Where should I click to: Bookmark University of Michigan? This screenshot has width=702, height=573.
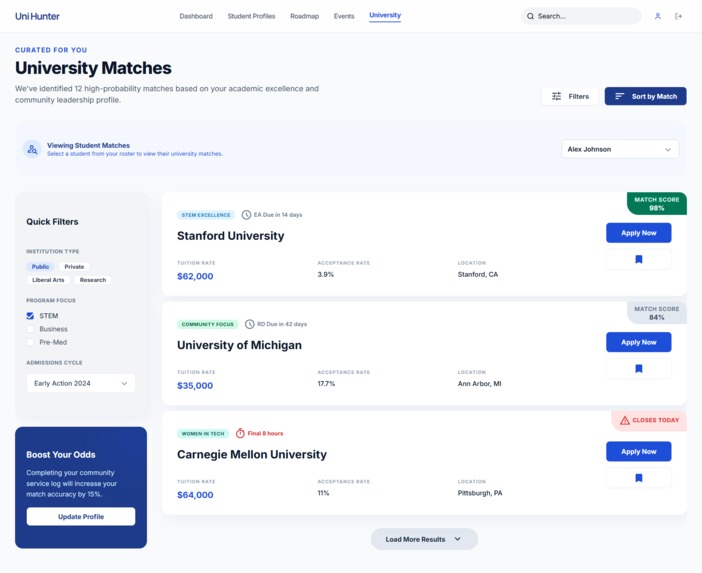tap(639, 368)
